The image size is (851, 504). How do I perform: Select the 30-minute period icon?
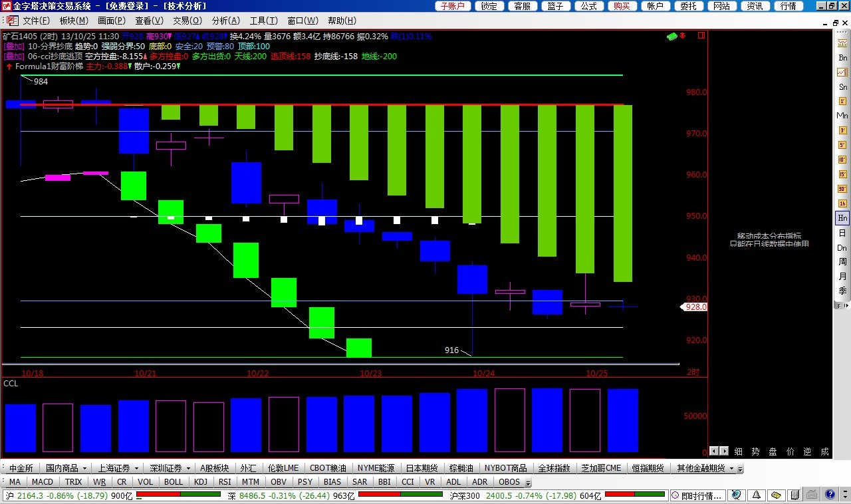(842, 189)
